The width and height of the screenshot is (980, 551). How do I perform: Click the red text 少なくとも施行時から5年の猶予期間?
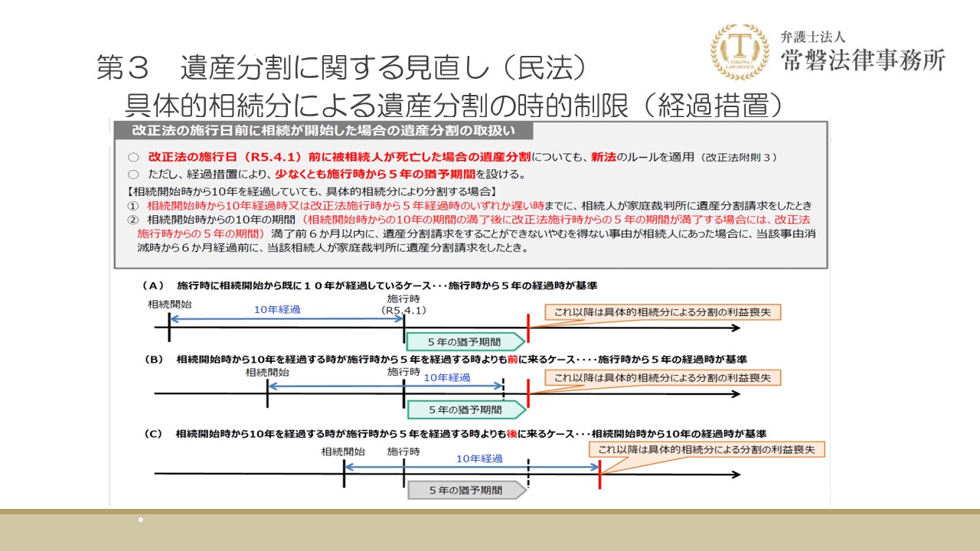(x=376, y=174)
